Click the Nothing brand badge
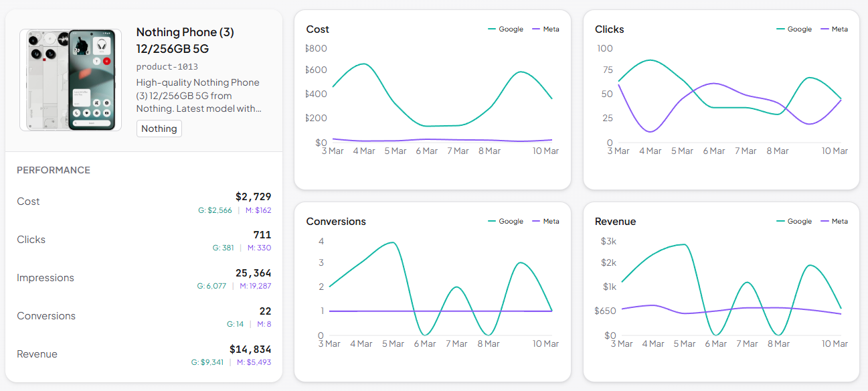 (x=159, y=129)
